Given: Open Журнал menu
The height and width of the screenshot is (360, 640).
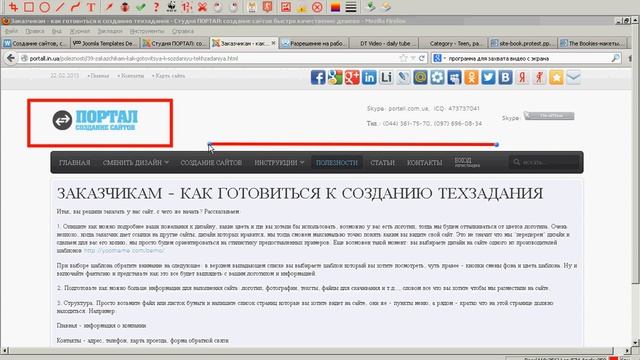Looking at the screenshot, I should coord(80,31).
